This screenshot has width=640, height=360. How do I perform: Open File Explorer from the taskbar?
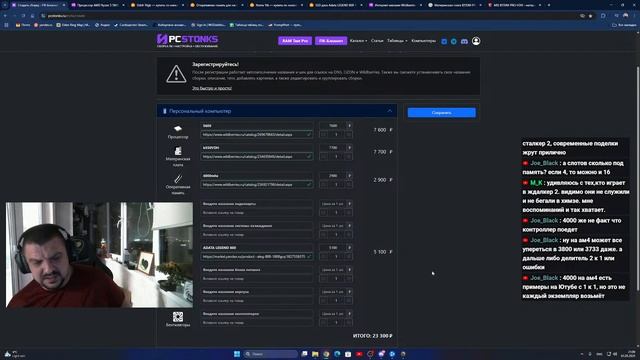tap(315, 354)
